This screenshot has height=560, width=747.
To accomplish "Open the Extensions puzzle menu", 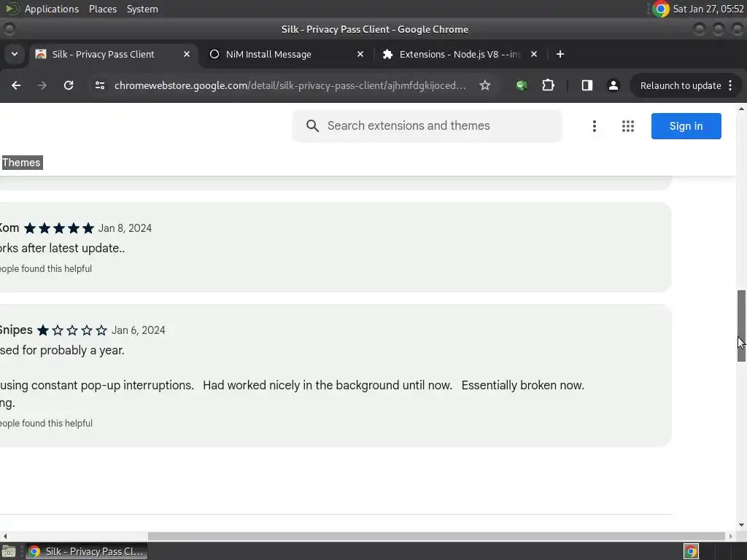I will [549, 85].
